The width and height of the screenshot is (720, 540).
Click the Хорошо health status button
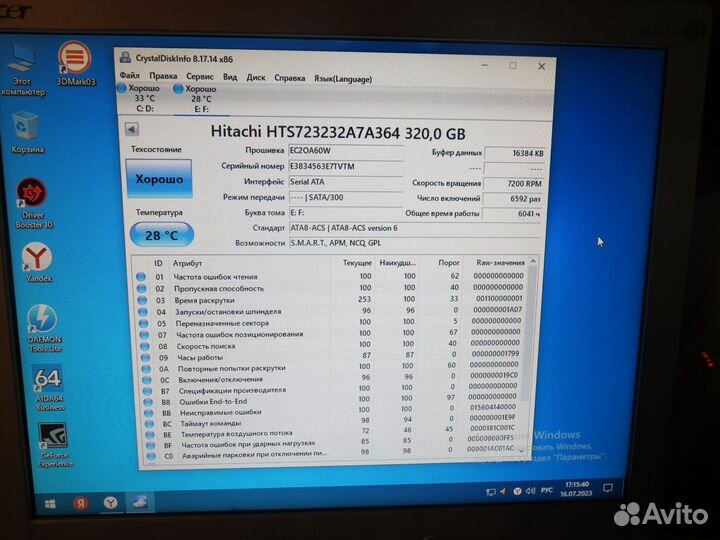click(159, 179)
